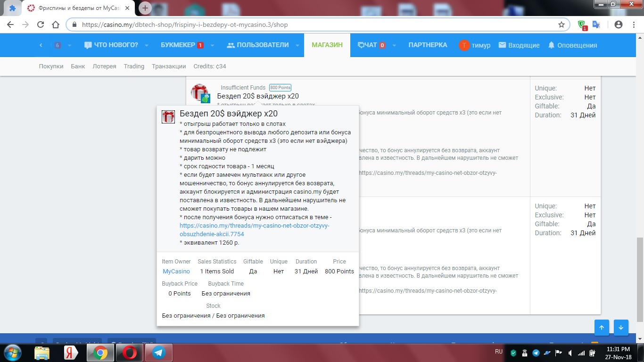The height and width of the screenshot is (362, 644).
Task: Click the volume speaker tray icon
Action: tap(570, 353)
